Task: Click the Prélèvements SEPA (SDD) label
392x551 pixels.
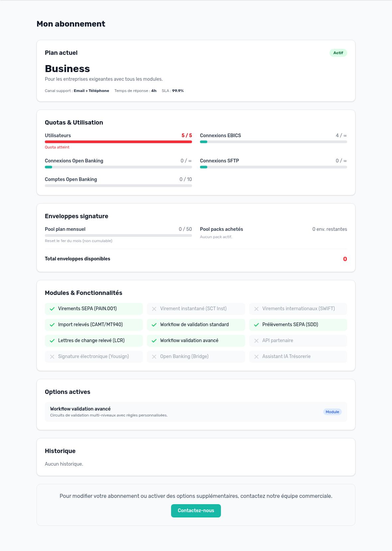Action: 290,324
